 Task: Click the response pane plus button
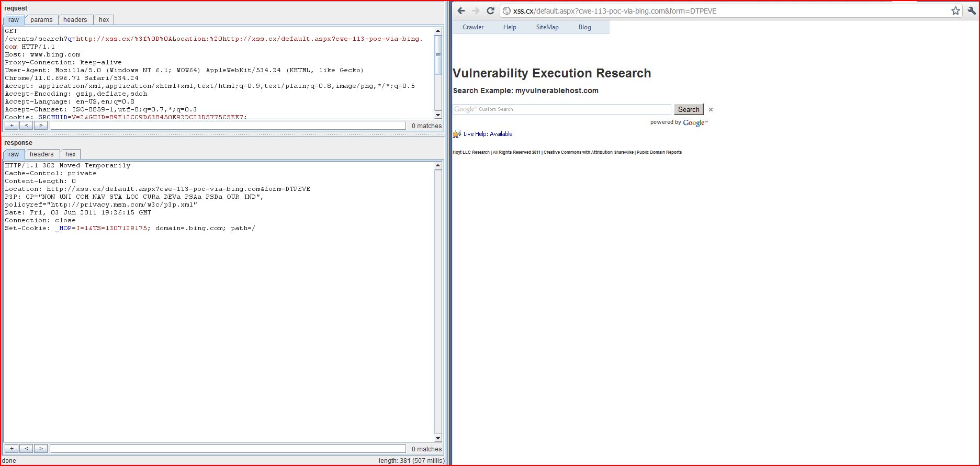12,449
